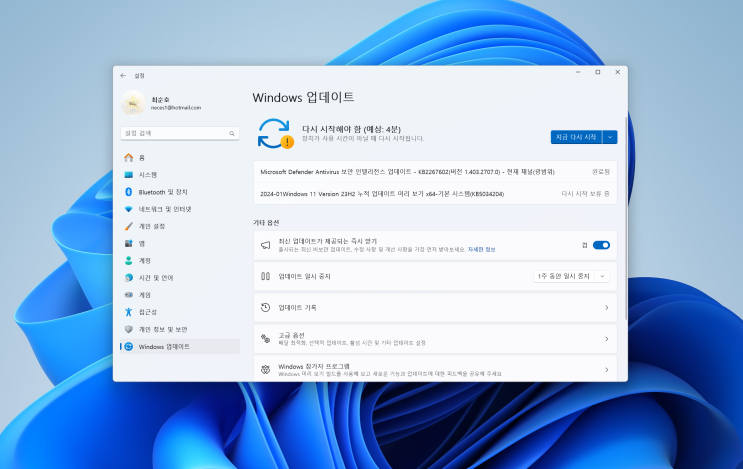743x469 pixels.
Task: Click the 다시 시작 보류 중 status text
Action: pyautogui.click(x=585, y=194)
